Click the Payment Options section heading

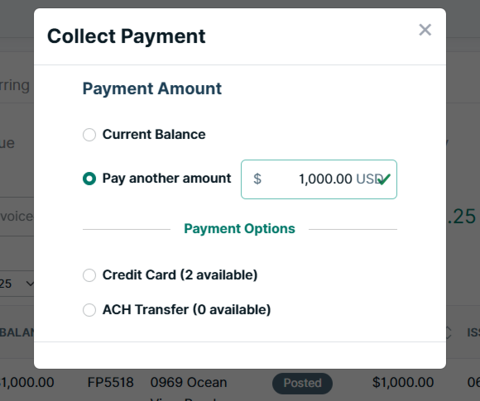240,229
